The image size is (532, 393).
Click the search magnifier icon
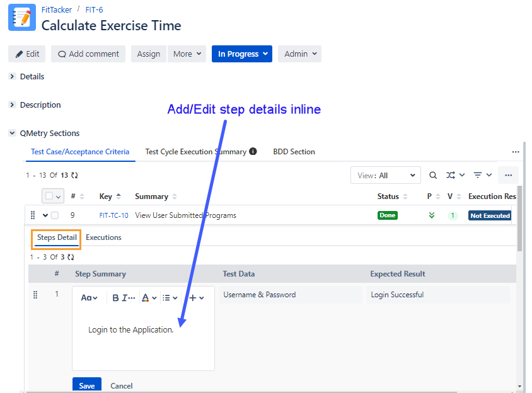point(433,175)
